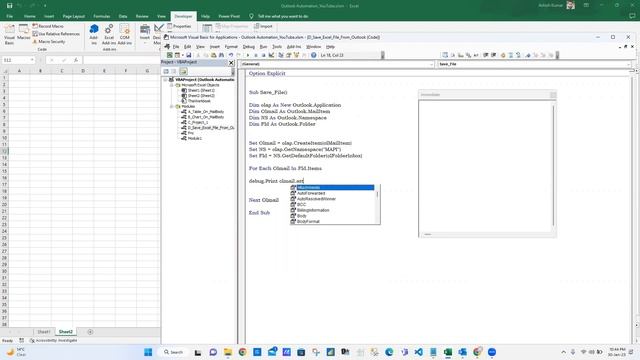Click the Undo icon in VBA toolbar
The width and height of the screenshot is (640, 360).
pos(231,55)
